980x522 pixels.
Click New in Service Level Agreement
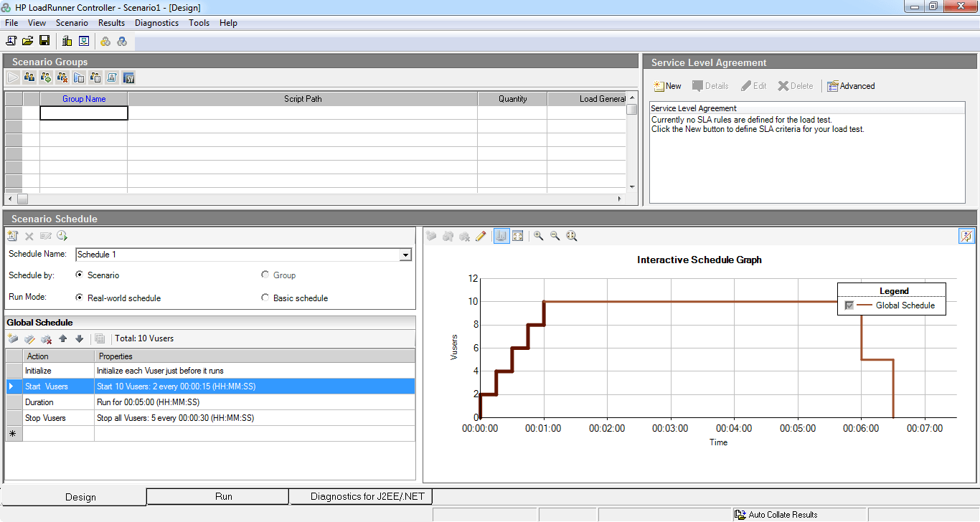click(x=667, y=86)
